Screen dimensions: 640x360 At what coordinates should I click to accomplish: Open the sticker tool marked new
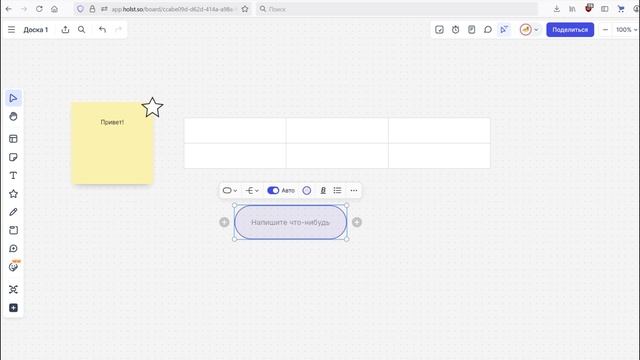coord(13,267)
